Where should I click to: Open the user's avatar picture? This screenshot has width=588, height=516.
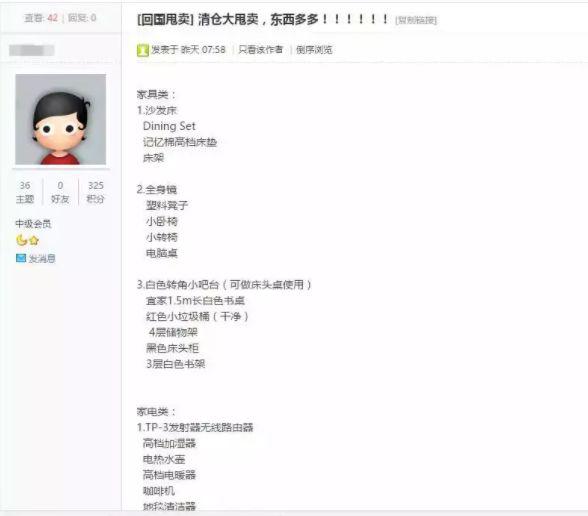60,119
